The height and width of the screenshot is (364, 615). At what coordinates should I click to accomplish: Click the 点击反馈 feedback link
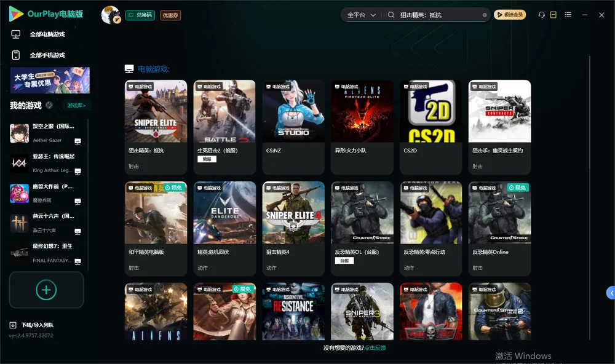click(x=375, y=348)
